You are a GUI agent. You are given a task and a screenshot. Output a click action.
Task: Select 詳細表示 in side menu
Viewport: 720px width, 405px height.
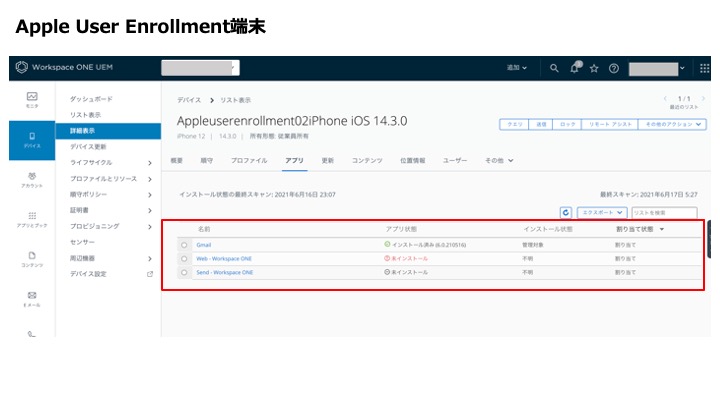108,131
